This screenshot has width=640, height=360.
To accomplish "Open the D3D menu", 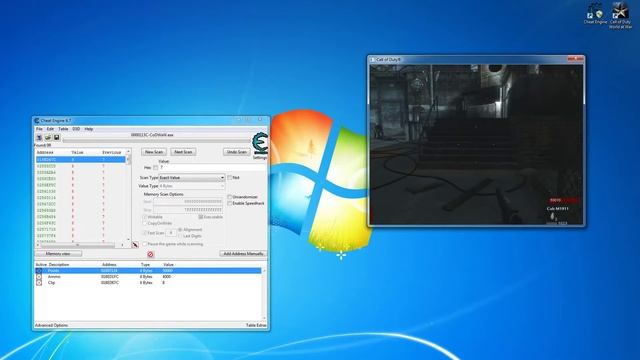I will coord(76,129).
